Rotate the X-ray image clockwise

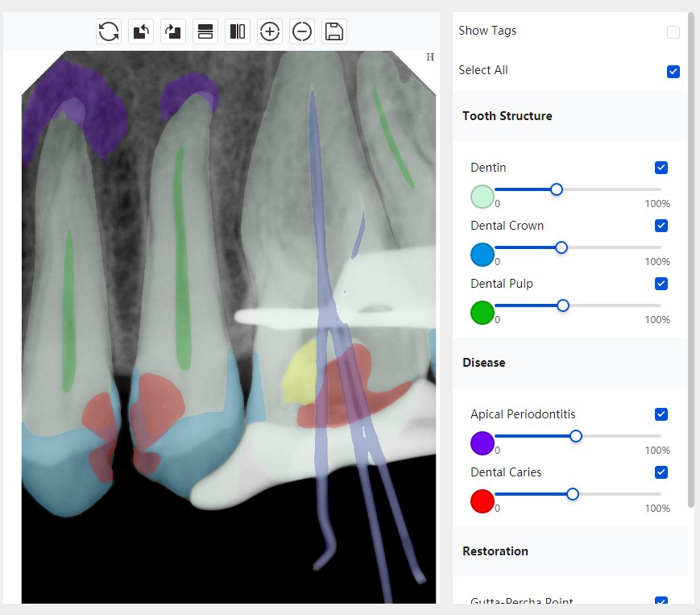coord(173,31)
